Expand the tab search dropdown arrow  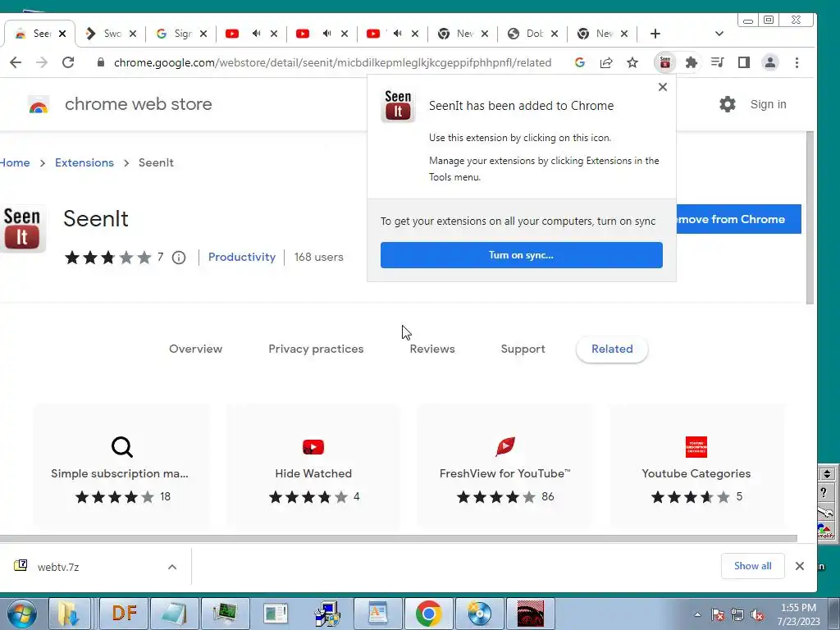coord(719,34)
